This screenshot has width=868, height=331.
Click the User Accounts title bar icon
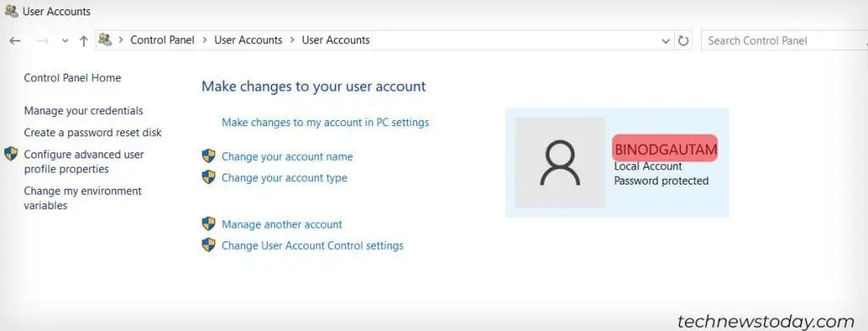pyautogui.click(x=12, y=10)
